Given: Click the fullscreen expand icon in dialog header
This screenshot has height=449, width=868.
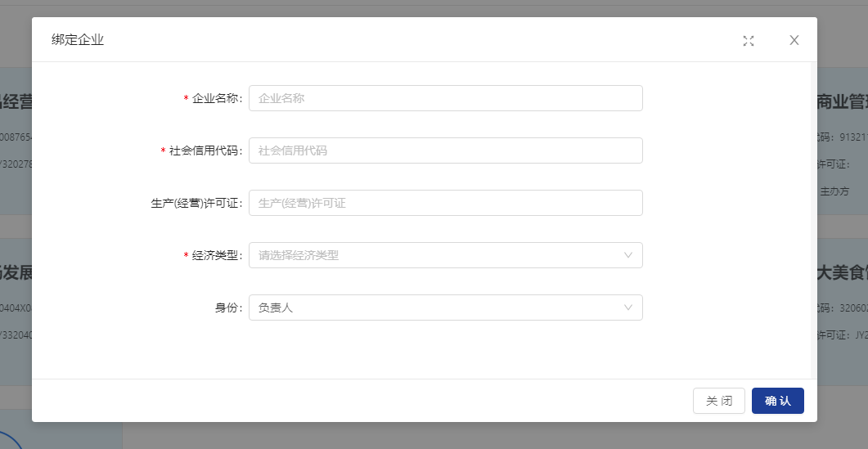Looking at the screenshot, I should 748,41.
